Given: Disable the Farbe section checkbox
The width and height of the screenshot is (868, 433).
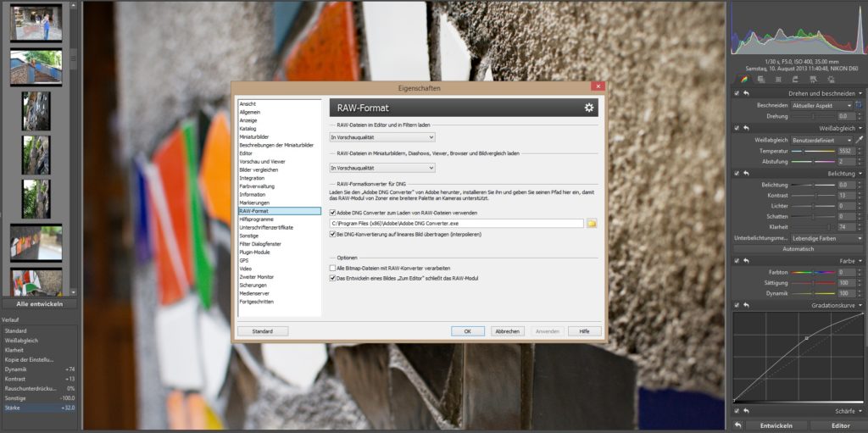Looking at the screenshot, I should 737,261.
